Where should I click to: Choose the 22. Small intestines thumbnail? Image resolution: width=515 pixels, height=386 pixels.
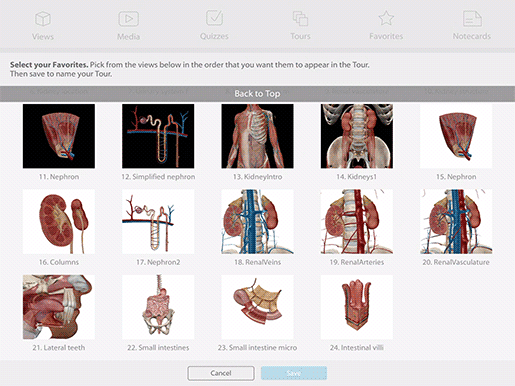point(158,307)
